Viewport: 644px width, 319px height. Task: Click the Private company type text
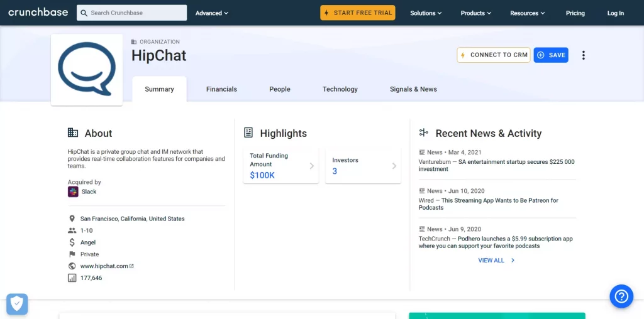[x=89, y=254]
